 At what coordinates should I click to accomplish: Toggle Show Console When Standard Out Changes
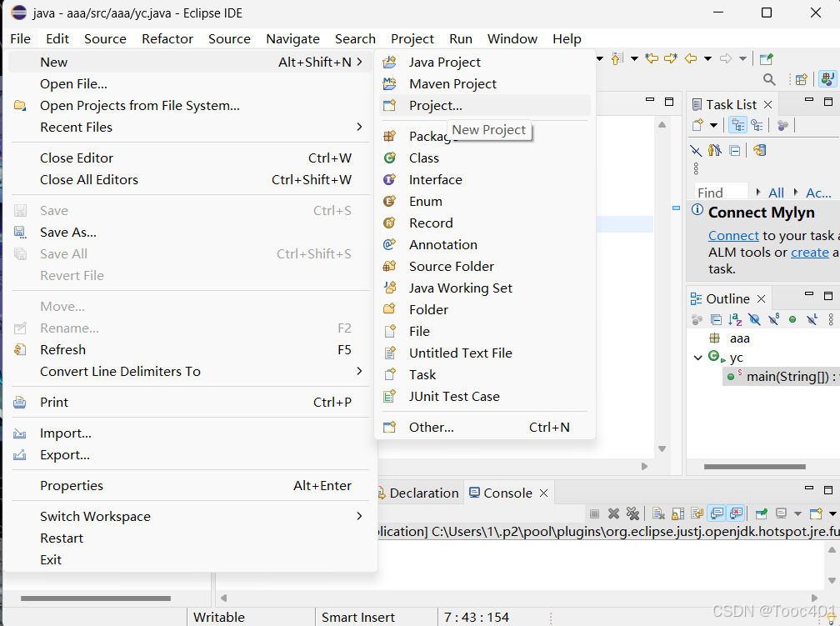tap(717, 513)
